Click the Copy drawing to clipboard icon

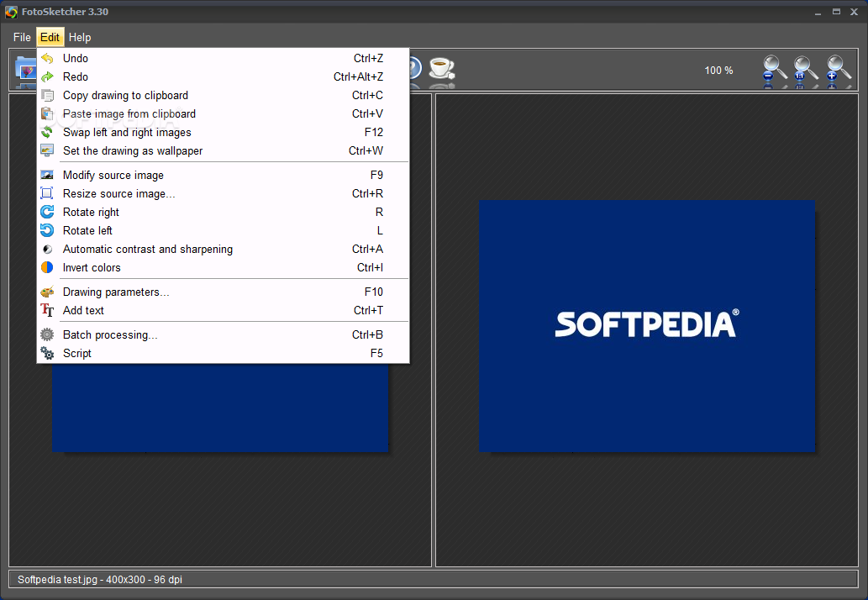(x=48, y=95)
